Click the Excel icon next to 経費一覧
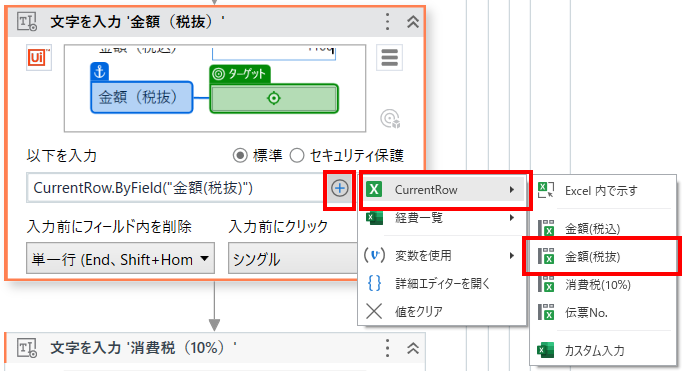Viewport: 686px width, 371px height. (374, 217)
